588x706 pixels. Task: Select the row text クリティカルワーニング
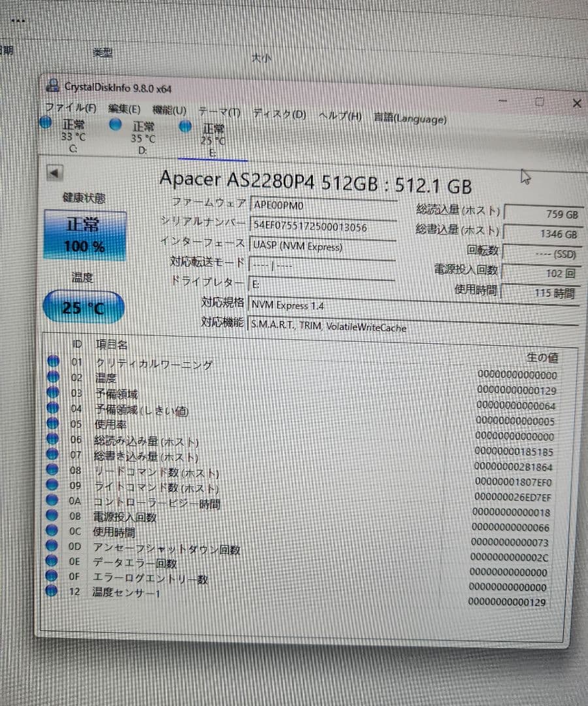tap(154, 364)
